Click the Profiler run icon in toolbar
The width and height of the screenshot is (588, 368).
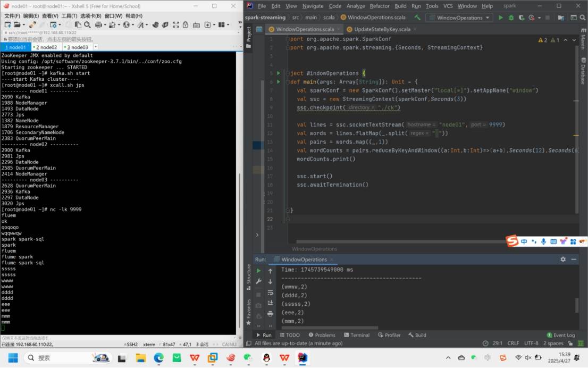531,18
